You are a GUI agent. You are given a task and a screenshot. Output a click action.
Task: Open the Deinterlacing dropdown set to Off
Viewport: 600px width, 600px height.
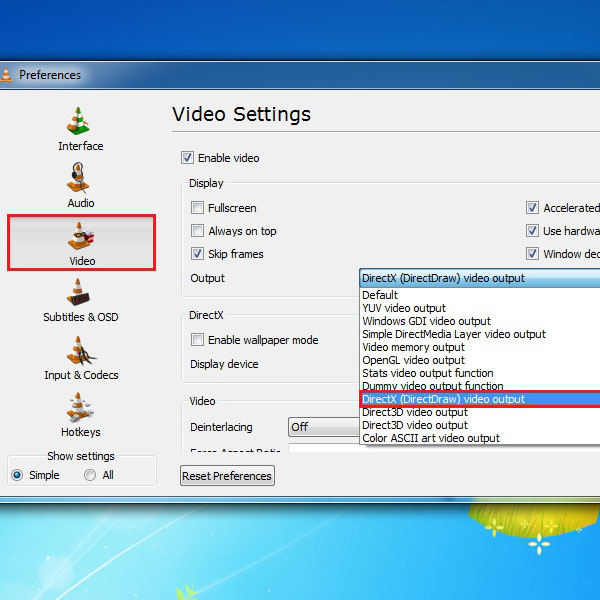324,427
